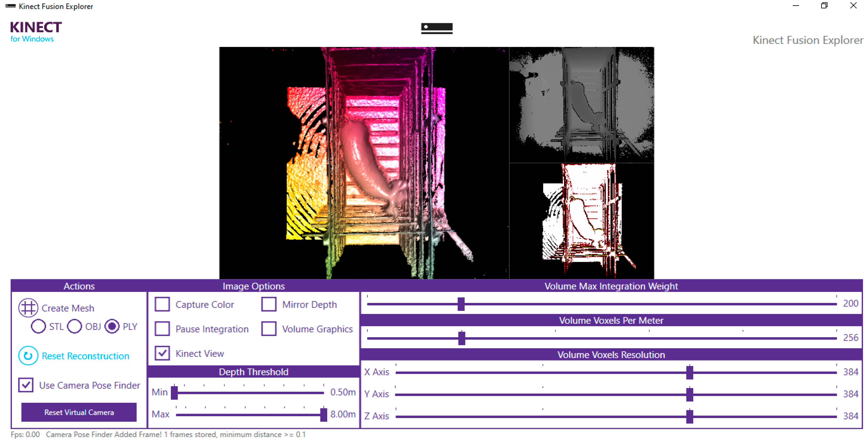Enable the Mirror Depth checkbox

269,304
